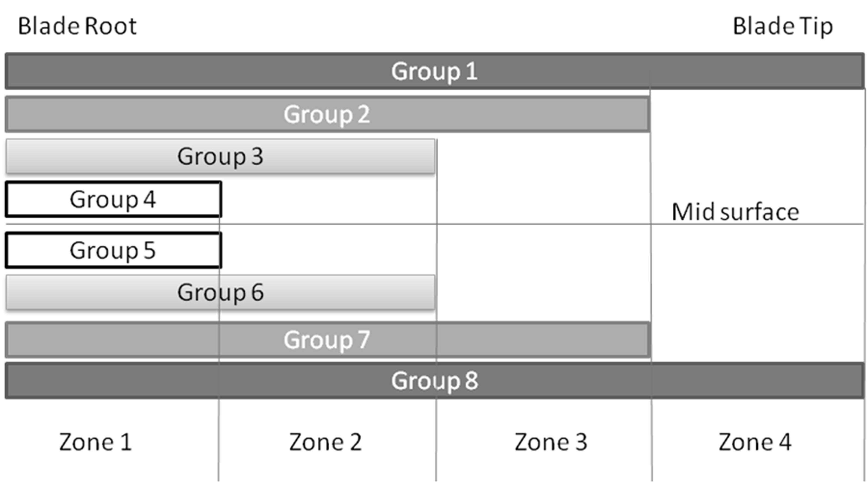Viewport: 868px width, 482px height.
Task: Click the Group 1 text label
Action: [434, 72]
